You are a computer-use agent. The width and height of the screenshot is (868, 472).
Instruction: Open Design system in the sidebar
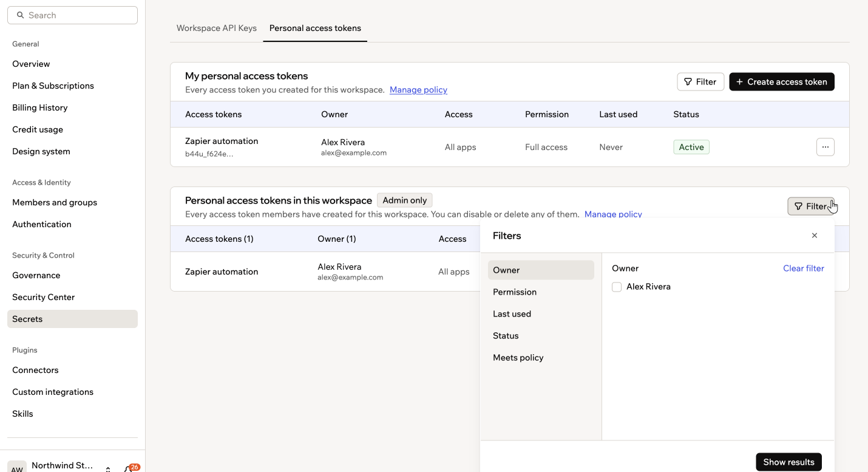click(x=72, y=151)
